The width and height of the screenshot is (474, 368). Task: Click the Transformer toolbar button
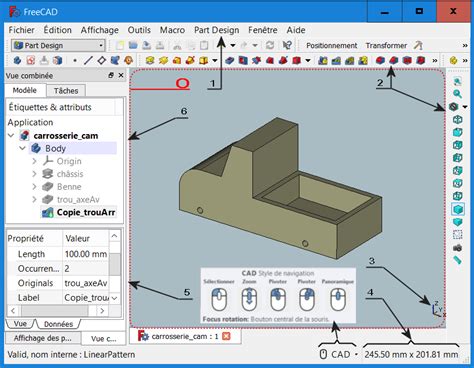pos(386,45)
